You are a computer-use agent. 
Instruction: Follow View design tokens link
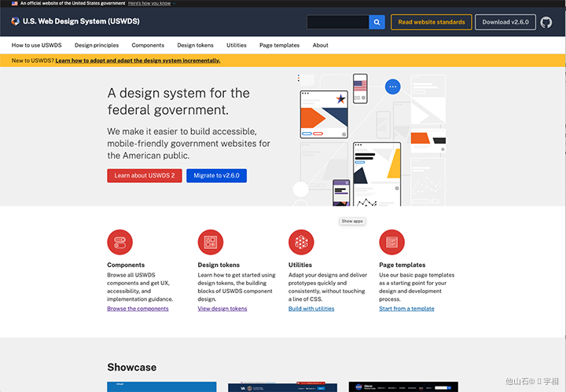tap(222, 309)
